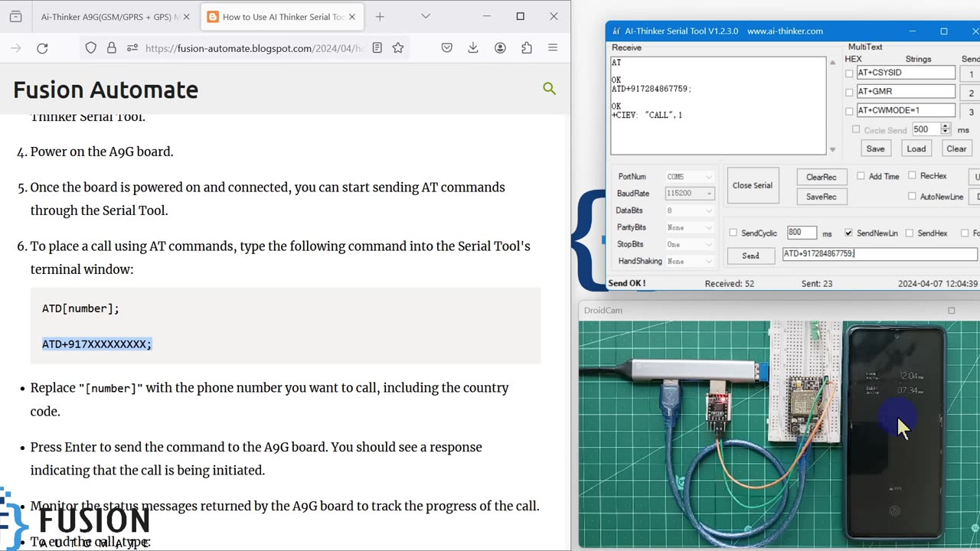
Task: Maximize the DroidCam window
Action: (952, 310)
